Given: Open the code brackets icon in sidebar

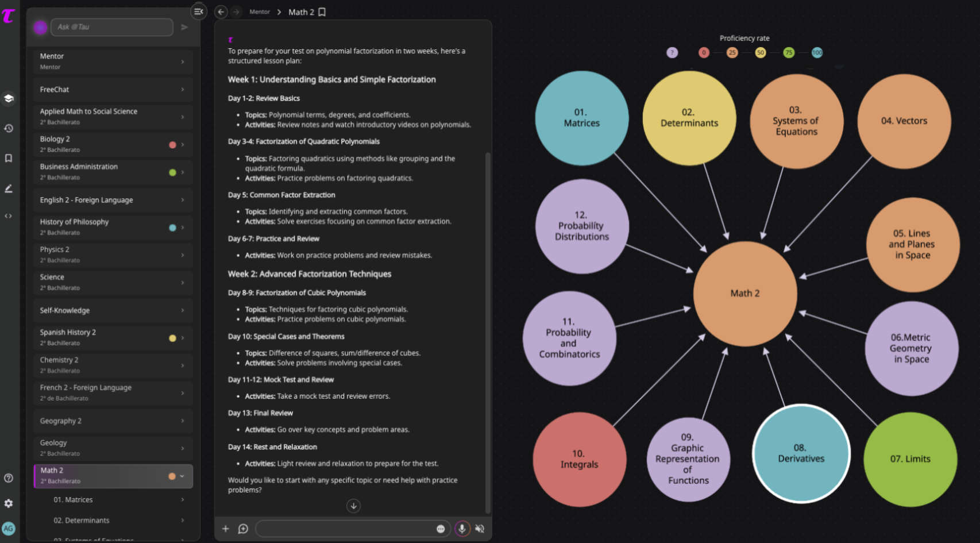Looking at the screenshot, I should 9,216.
